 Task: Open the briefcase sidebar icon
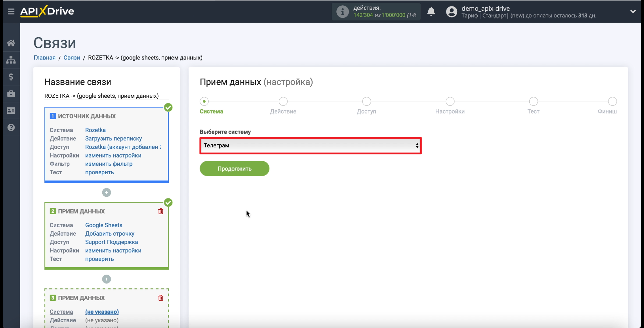tap(11, 94)
